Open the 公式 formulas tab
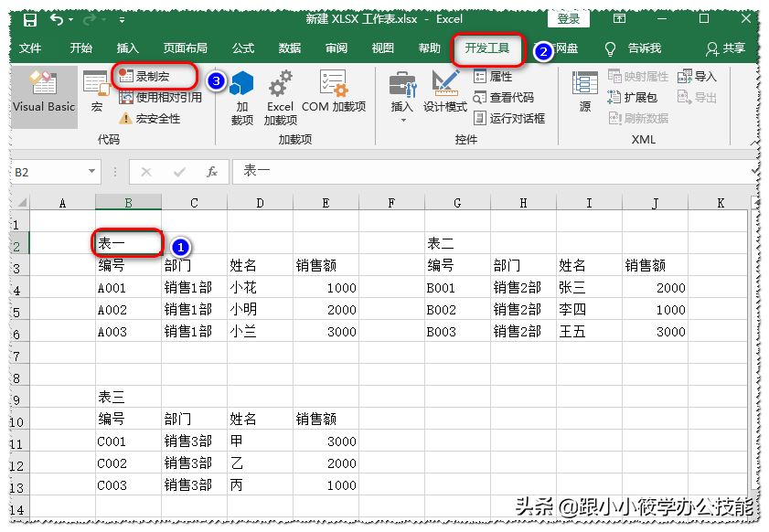 [243, 48]
